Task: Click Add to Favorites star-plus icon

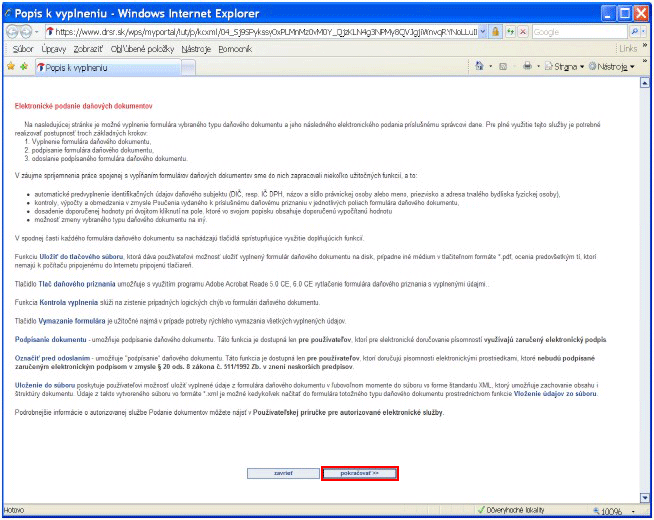Action: (x=24, y=66)
